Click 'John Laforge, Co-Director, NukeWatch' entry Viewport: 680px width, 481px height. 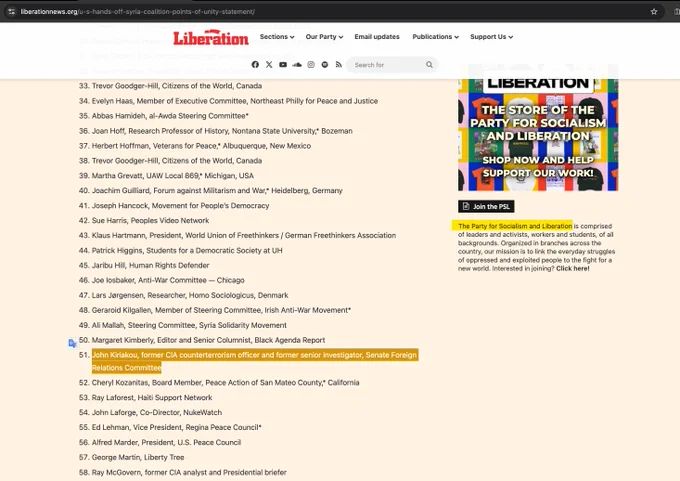click(x=157, y=412)
